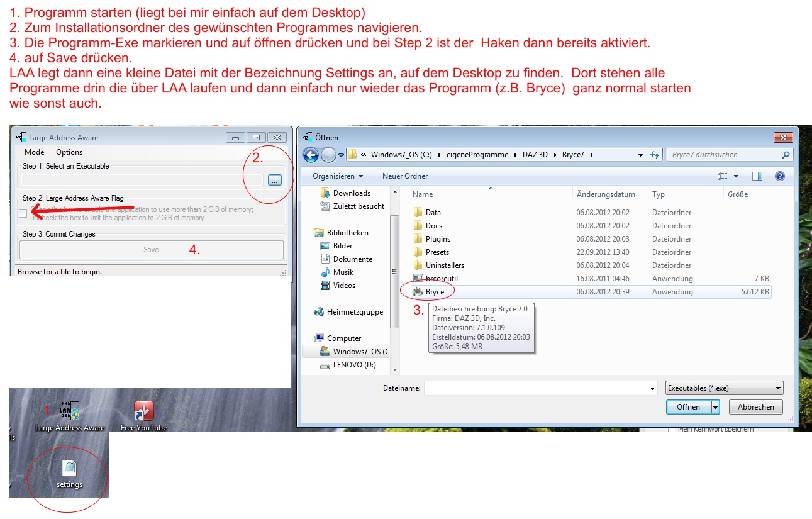
Task: Open the Mode menu in Large Address Aware
Action: pos(35,152)
